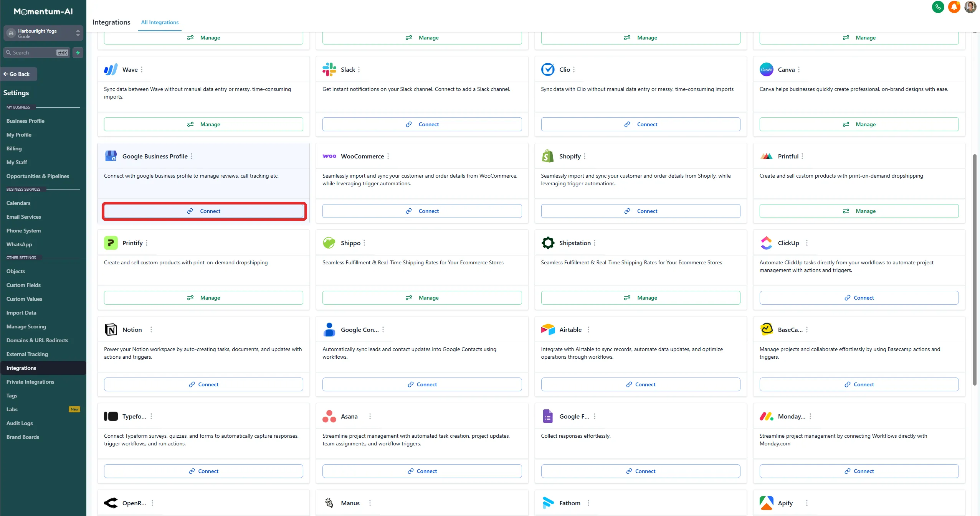
Task: Open the three-dot menu beside Notion
Action: click(x=151, y=330)
